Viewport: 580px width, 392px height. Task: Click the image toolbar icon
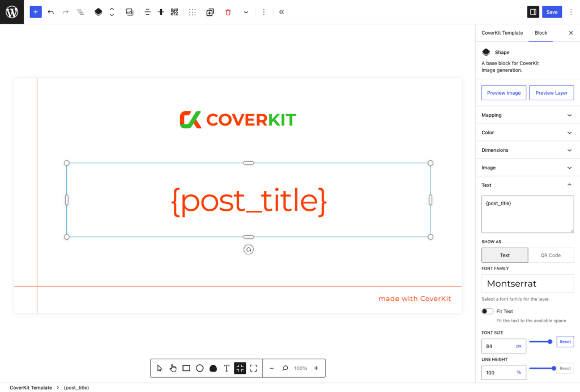130,12
